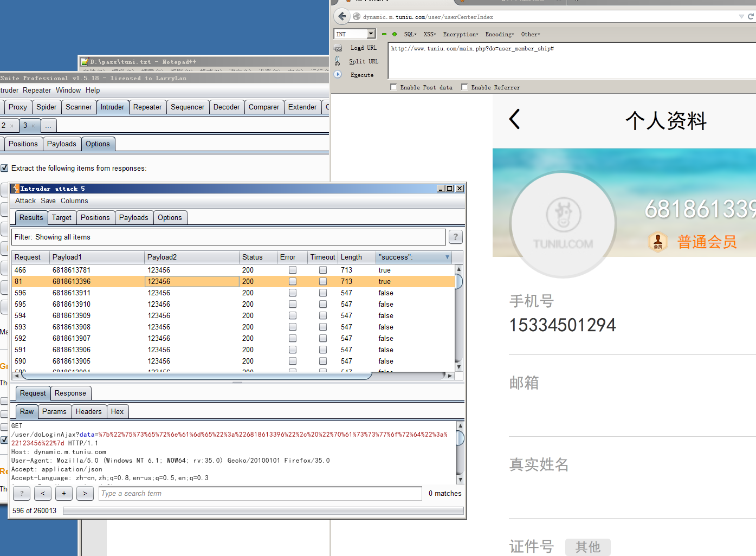Open the SQL dropdown menu

tap(410, 34)
